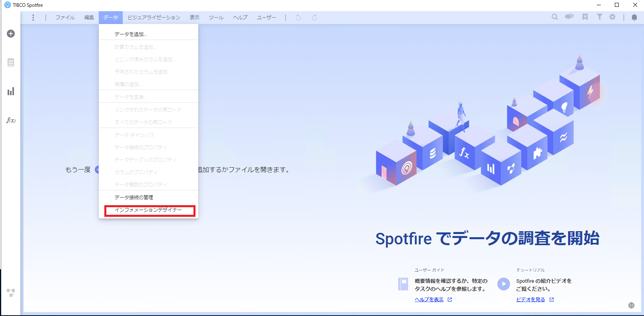Viewport: 644px width, 316px height.
Task: Close the Spotfire window
Action: (635, 5)
